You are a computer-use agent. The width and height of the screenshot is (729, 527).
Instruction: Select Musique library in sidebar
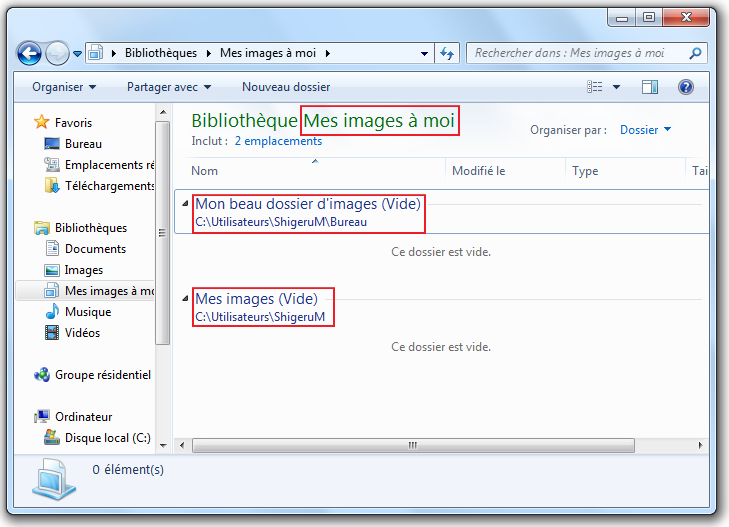point(88,312)
